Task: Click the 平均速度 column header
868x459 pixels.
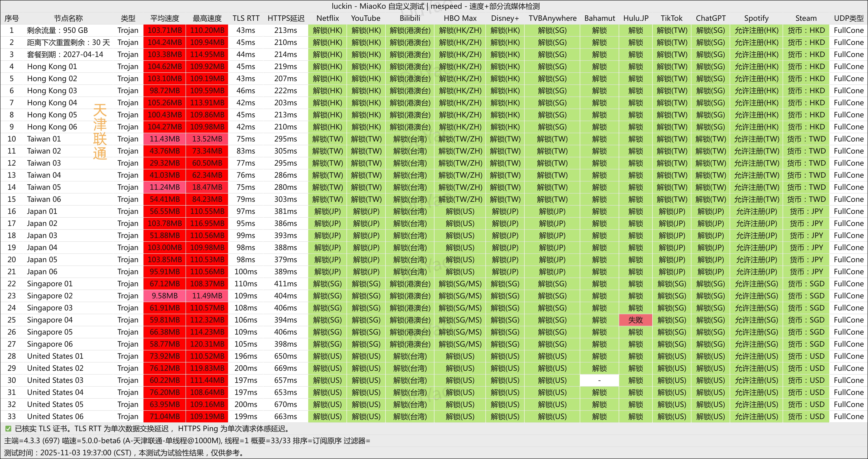Action: [x=165, y=18]
